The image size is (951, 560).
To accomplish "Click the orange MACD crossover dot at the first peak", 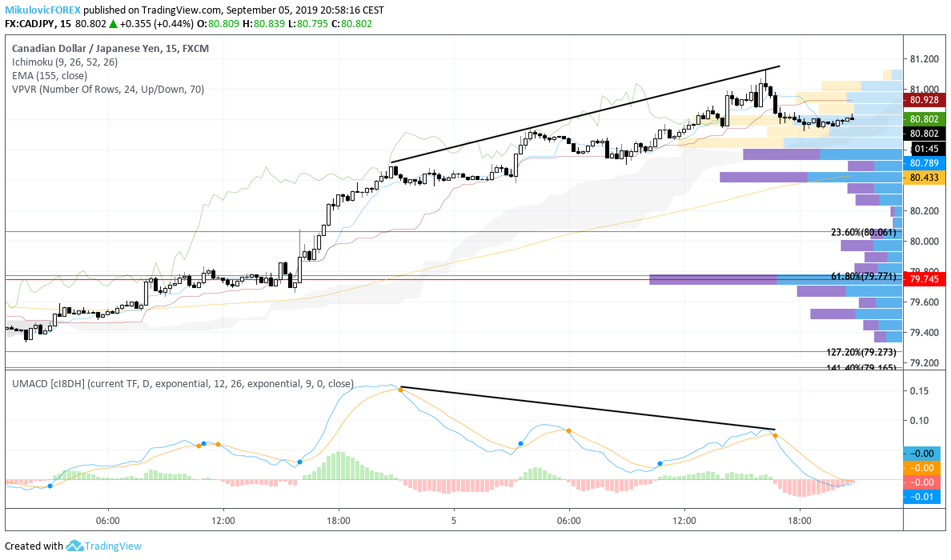I will click(401, 390).
